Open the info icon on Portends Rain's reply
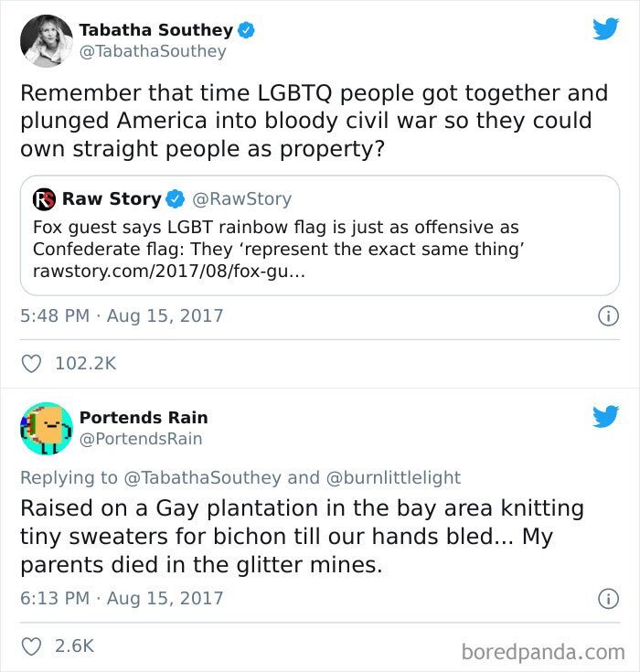The image size is (640, 672). coord(608,599)
